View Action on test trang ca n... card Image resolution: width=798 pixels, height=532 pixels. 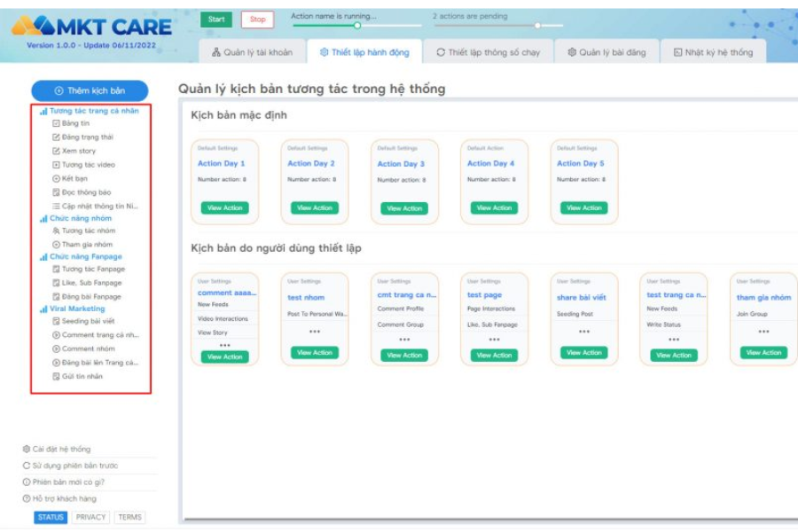click(x=674, y=356)
